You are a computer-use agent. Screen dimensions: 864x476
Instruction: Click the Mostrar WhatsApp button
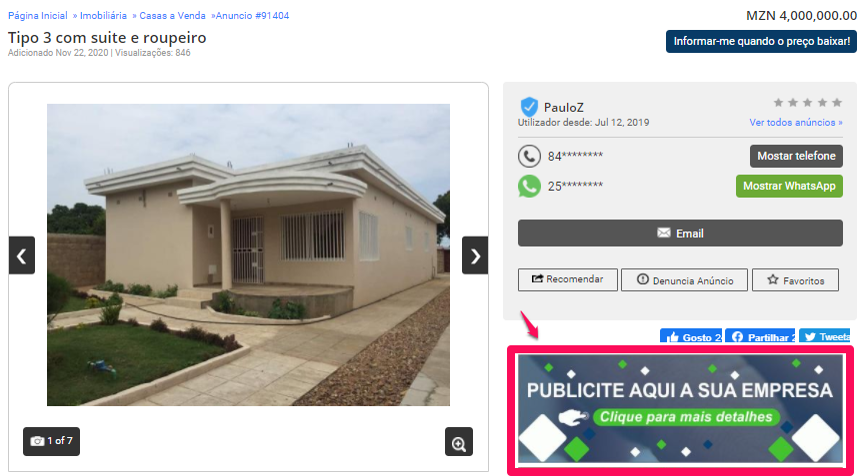click(789, 186)
